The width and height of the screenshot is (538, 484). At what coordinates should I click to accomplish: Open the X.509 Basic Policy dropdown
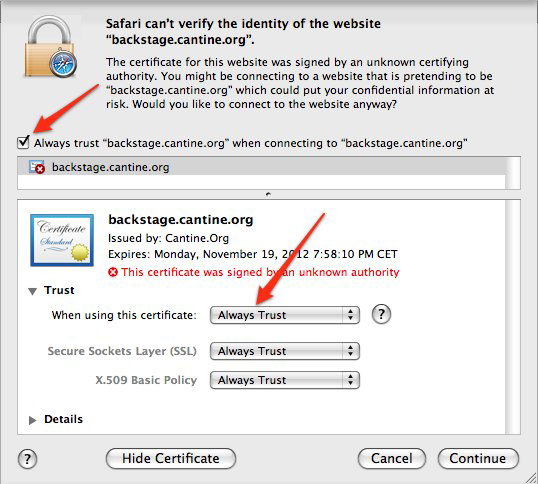pos(285,380)
